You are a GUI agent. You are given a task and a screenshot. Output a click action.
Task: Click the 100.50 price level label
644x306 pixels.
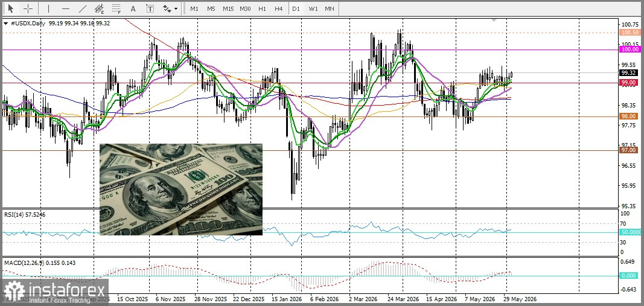(x=630, y=33)
